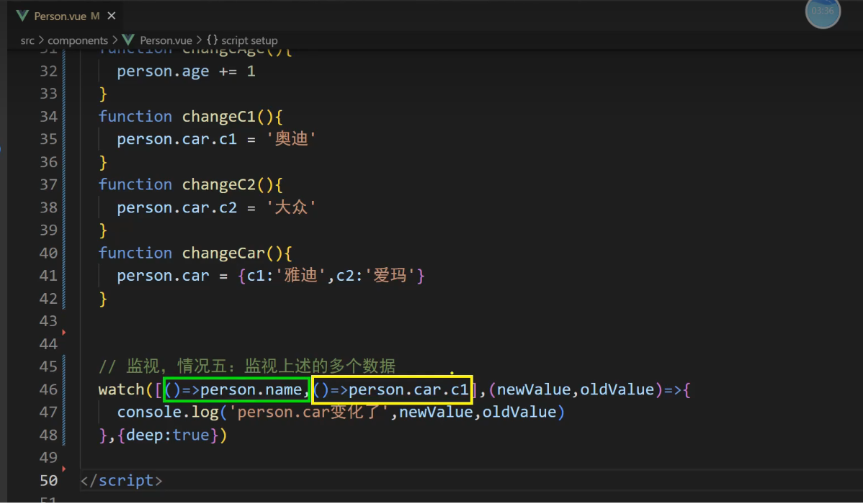Click the string '雅迪' on line 41
This screenshot has width=863, height=504.
pyautogui.click(x=300, y=276)
